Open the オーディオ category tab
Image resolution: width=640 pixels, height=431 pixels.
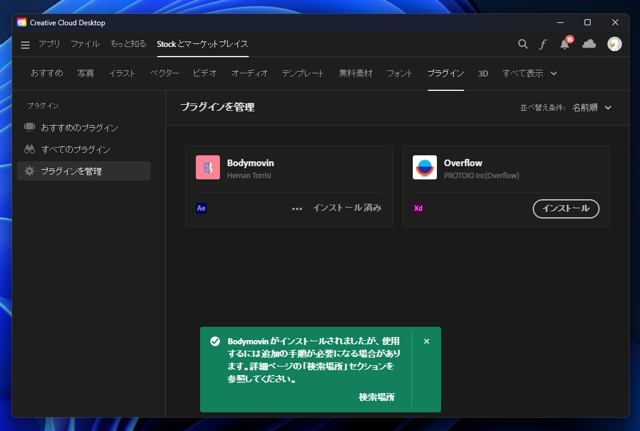tap(249, 73)
